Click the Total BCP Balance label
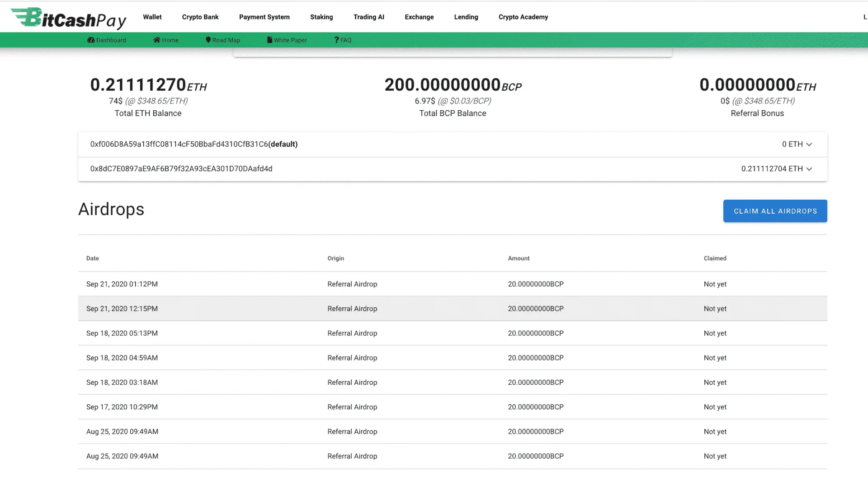The image size is (868, 477). pyautogui.click(x=453, y=113)
